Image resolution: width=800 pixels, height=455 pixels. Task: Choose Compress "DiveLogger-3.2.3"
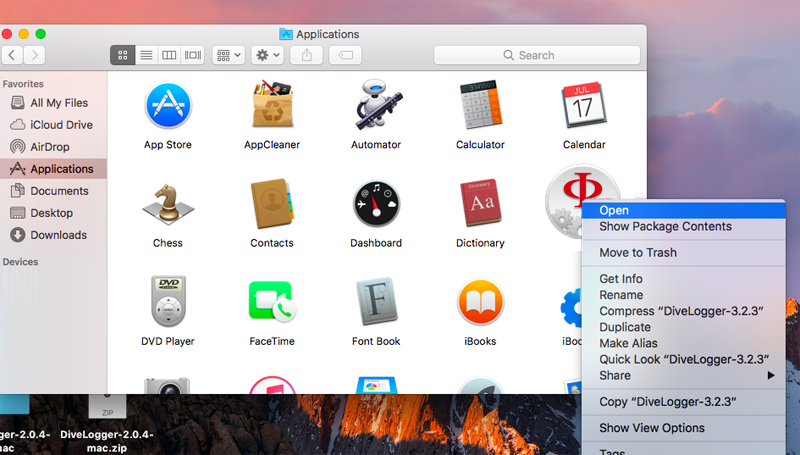[x=683, y=311]
